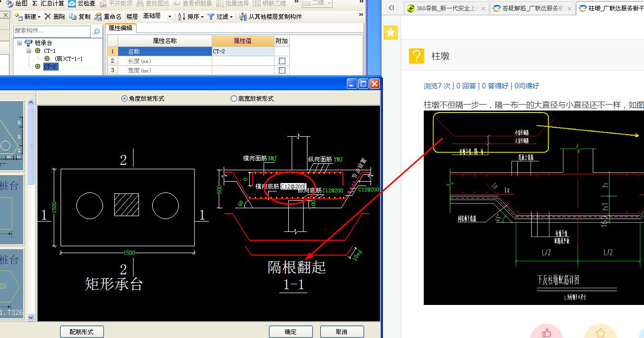This screenshot has width=644, height=338.
Task: Switch to 答疑解惑_广联达服务 browser tab
Action: [x=532, y=8]
